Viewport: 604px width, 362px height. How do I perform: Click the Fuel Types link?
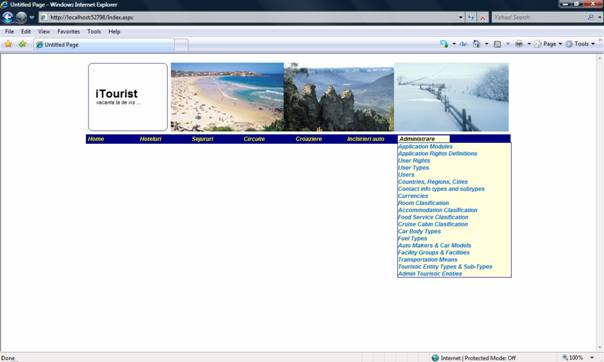tap(412, 238)
